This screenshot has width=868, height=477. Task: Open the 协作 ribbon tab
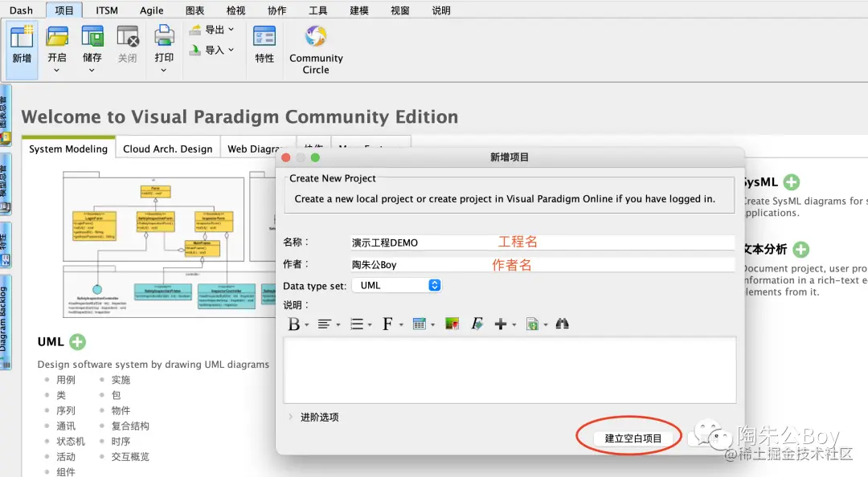click(276, 10)
